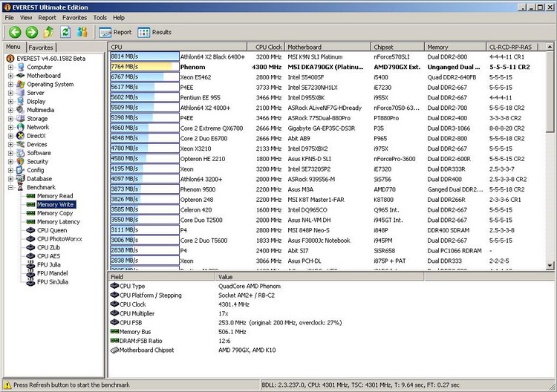
Task: Open the Favorites menu
Action: tap(74, 18)
